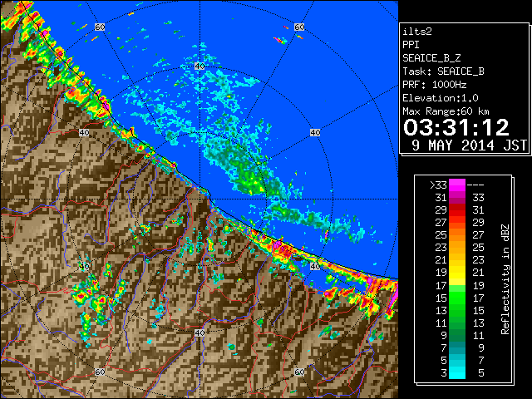532x399 pixels.
Task: Click the '40' range label directly north of center
Action: (199, 66)
